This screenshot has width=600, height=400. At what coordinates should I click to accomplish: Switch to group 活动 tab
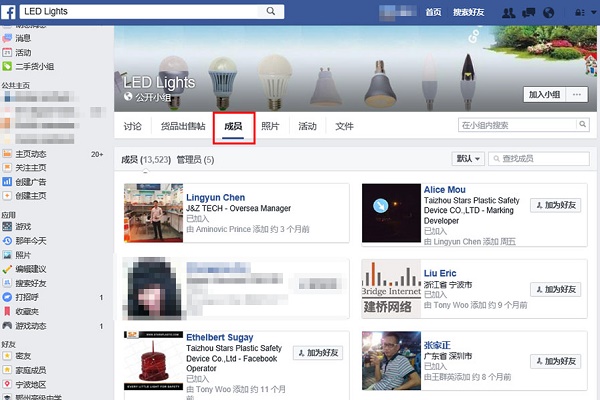tap(307, 126)
